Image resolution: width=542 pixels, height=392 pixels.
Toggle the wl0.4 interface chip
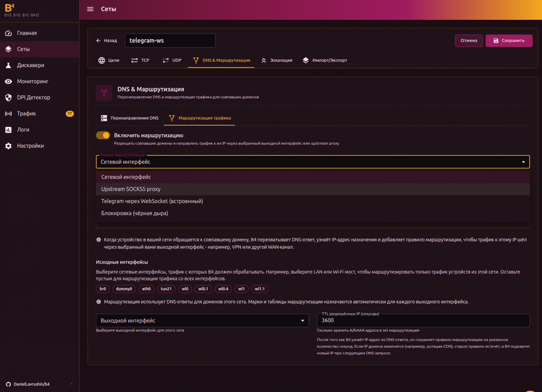click(223, 289)
